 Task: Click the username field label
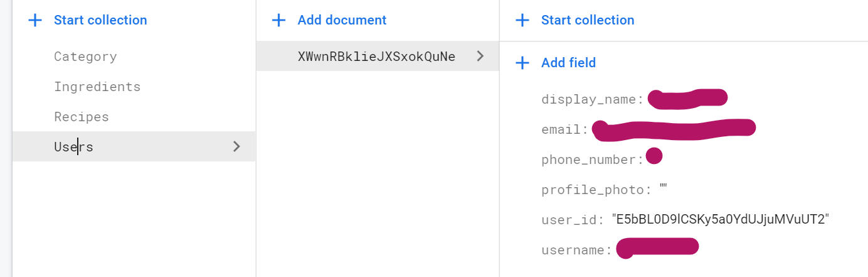[576, 250]
